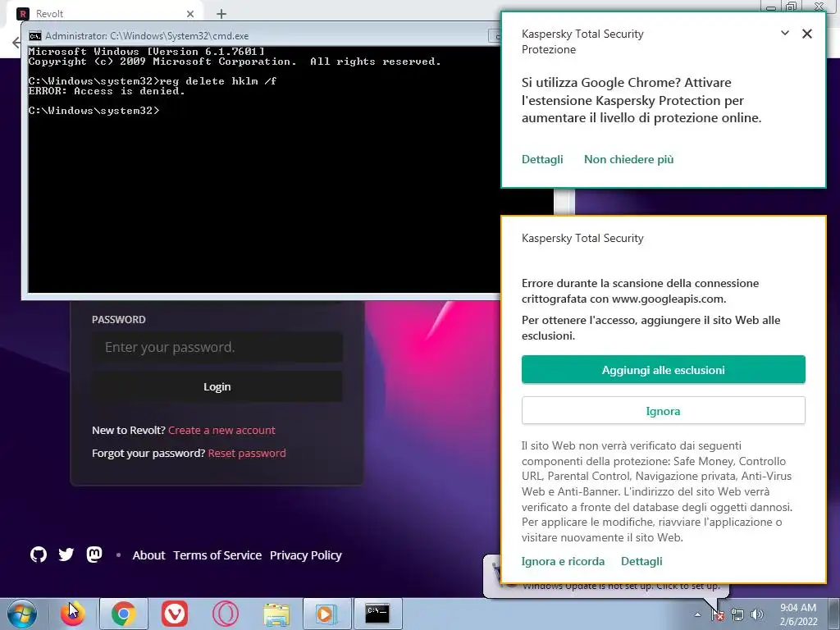Click the Login button
This screenshot has height=630, width=840.
coord(217,387)
